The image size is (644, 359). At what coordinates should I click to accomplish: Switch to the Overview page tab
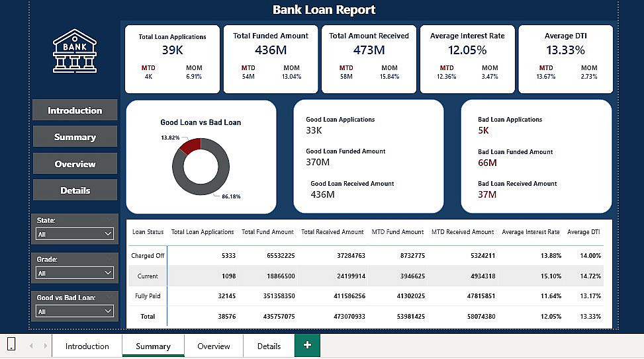tap(214, 346)
